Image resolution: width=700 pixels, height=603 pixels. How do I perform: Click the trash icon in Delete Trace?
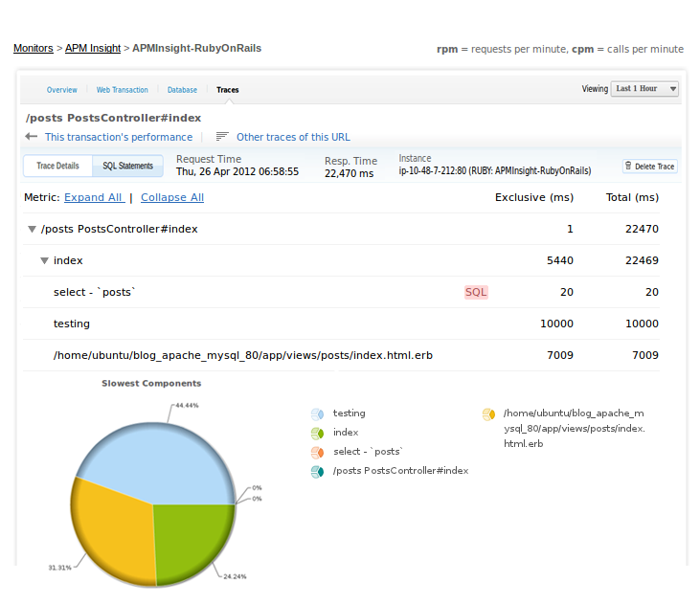pos(628,166)
